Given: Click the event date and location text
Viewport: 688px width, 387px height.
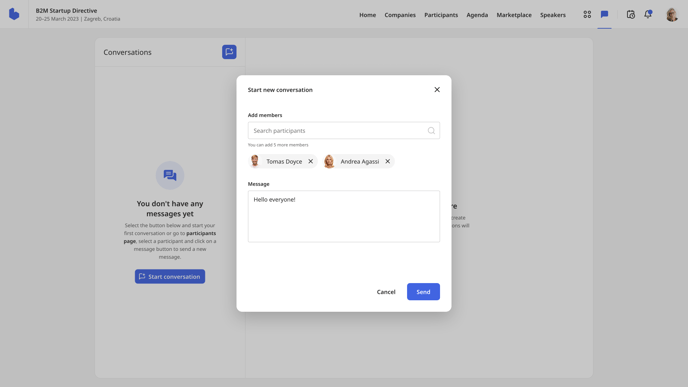Looking at the screenshot, I should point(78,19).
